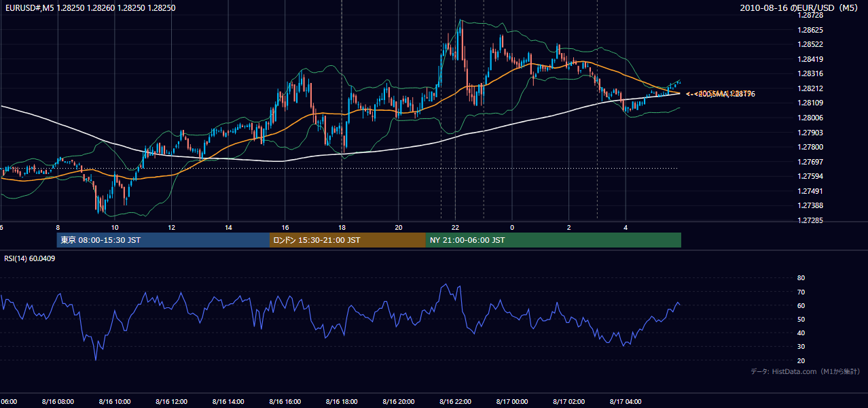
Task: Click the 8/16 10:00 time label
Action: [115, 401]
